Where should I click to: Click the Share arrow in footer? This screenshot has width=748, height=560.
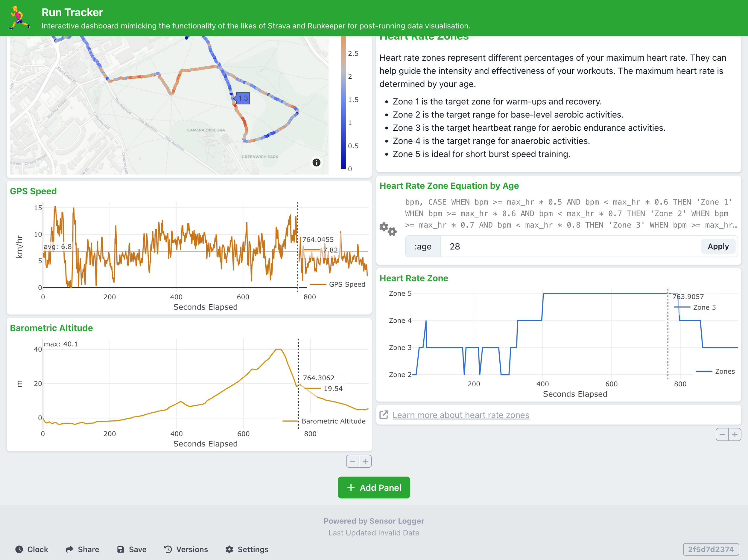point(69,549)
